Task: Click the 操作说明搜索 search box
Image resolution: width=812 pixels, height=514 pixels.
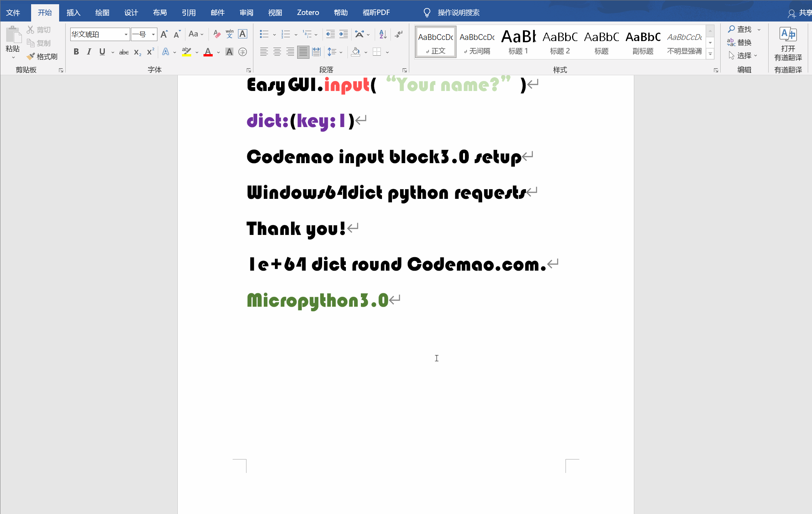Action: [458, 13]
